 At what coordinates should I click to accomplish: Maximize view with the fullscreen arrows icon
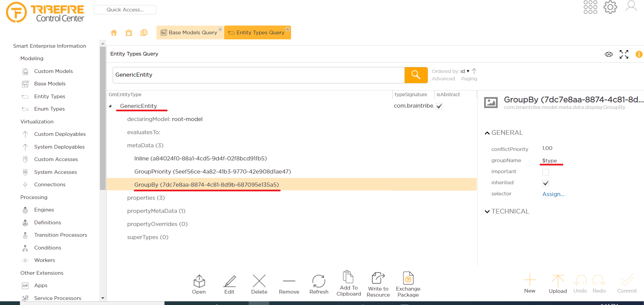point(624,54)
